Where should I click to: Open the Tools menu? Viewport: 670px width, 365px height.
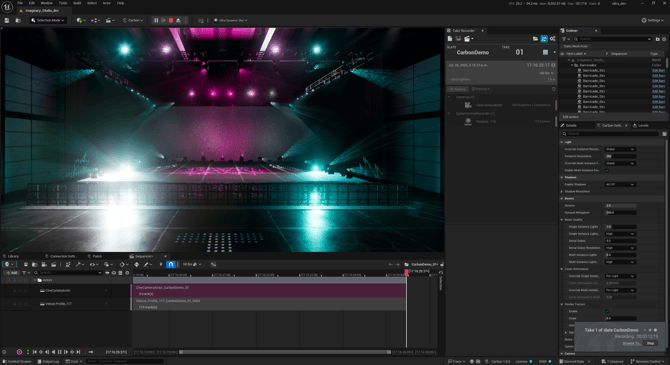63,3
